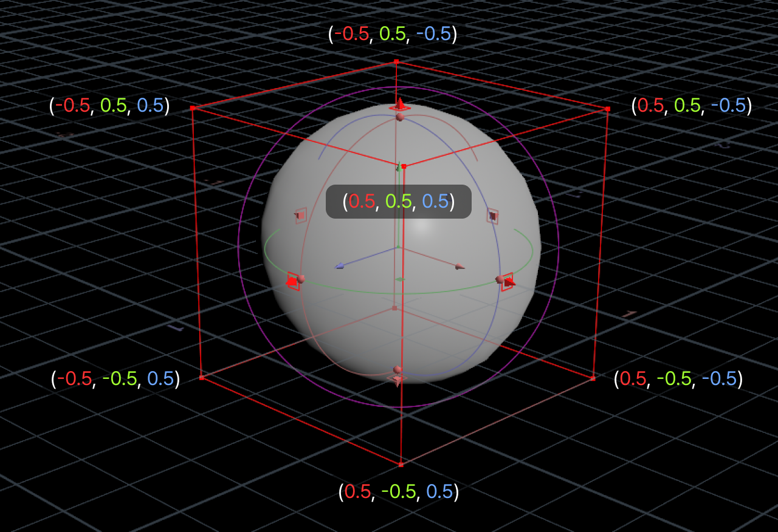Click the purple outer rotation ring
778x532 pixels.
tap(238, 247)
